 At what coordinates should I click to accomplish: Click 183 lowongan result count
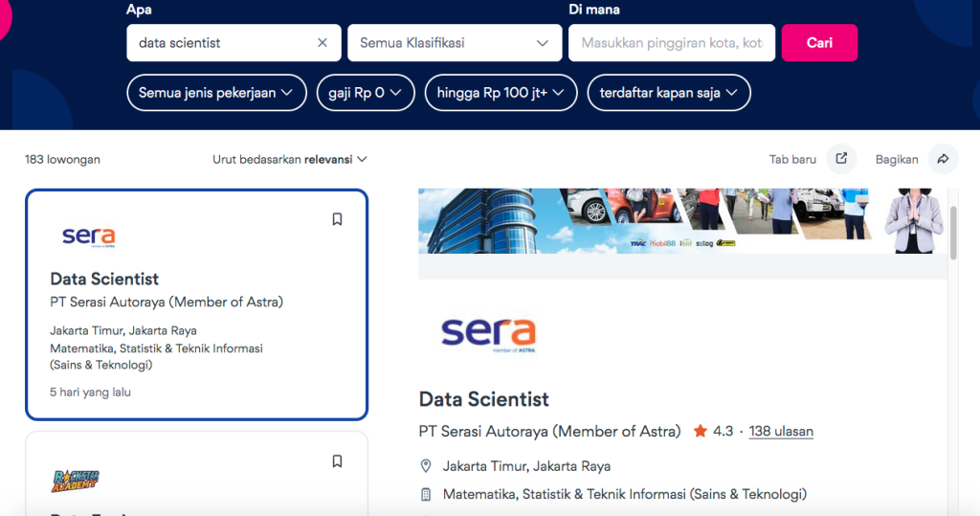[62, 160]
